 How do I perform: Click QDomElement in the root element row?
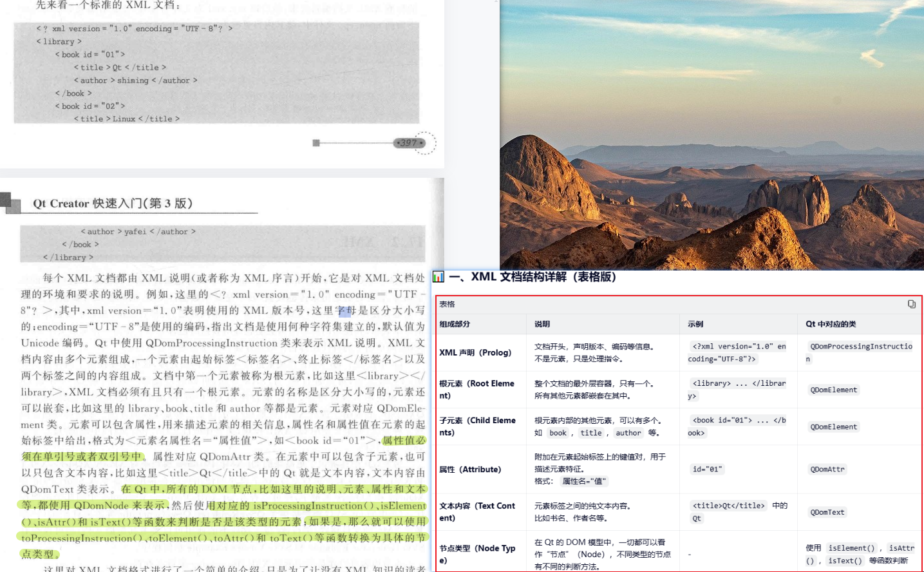coord(834,390)
